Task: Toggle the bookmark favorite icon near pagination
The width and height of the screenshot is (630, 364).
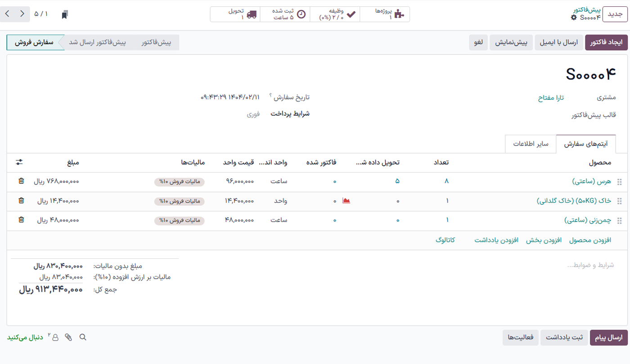Action: point(63,14)
